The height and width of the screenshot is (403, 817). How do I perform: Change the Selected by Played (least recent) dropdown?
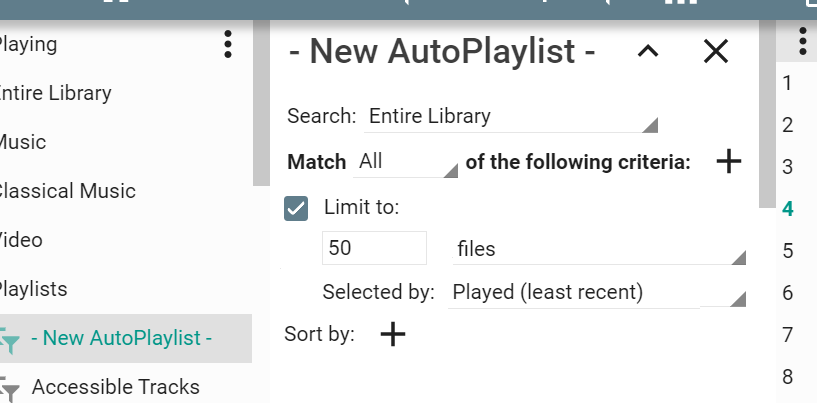(x=597, y=292)
